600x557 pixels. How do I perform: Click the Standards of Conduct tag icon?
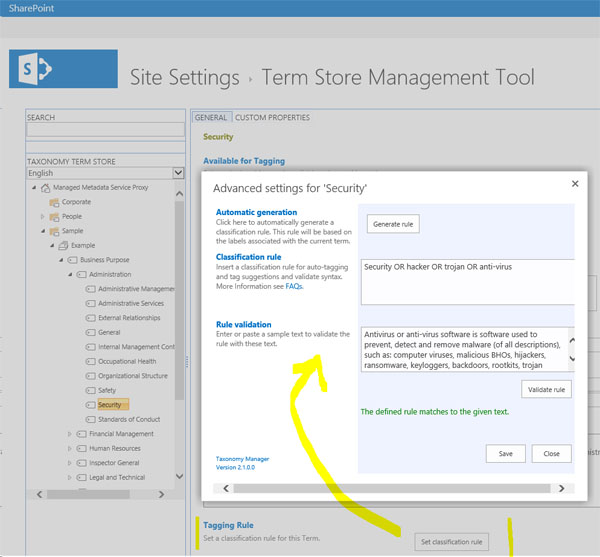tap(90, 420)
